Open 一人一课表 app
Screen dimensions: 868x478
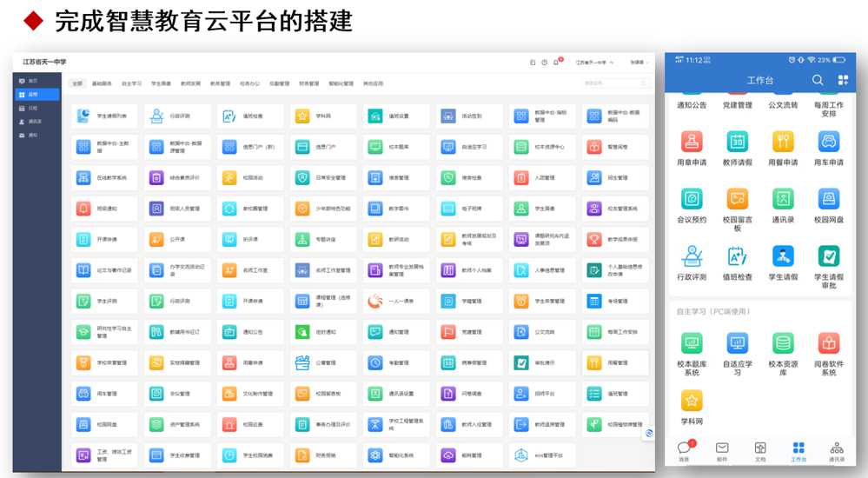pos(396,302)
